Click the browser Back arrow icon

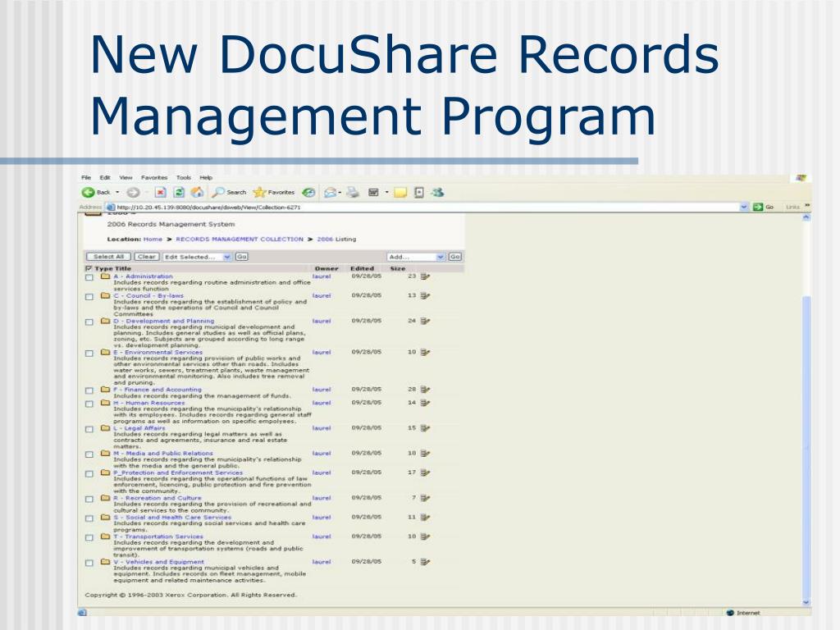click(88, 192)
